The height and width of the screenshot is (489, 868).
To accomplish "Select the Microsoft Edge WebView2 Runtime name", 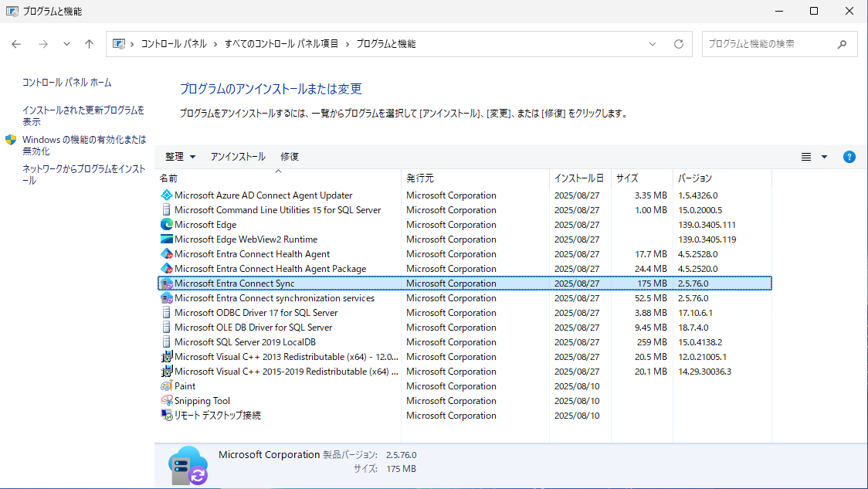I will [246, 239].
